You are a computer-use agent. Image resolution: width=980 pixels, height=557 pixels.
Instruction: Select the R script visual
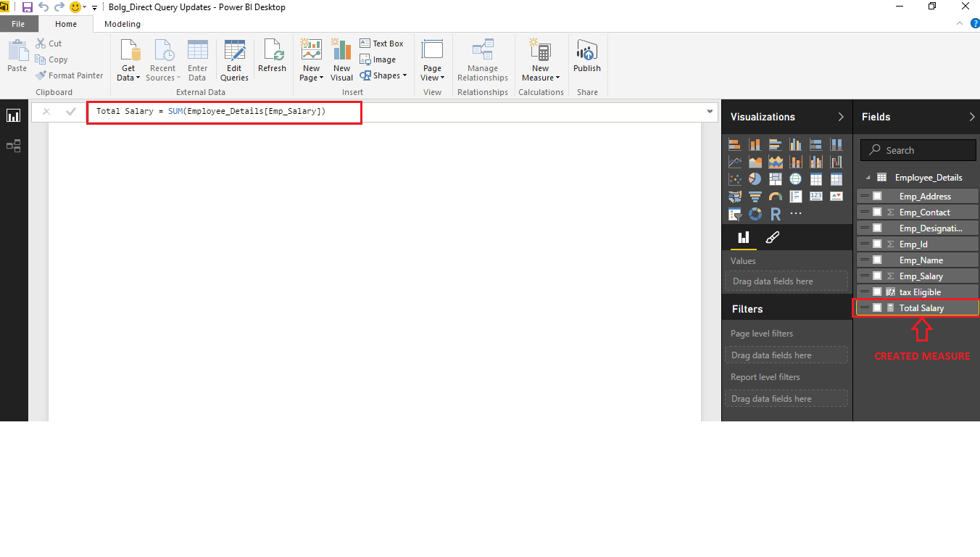coord(775,214)
